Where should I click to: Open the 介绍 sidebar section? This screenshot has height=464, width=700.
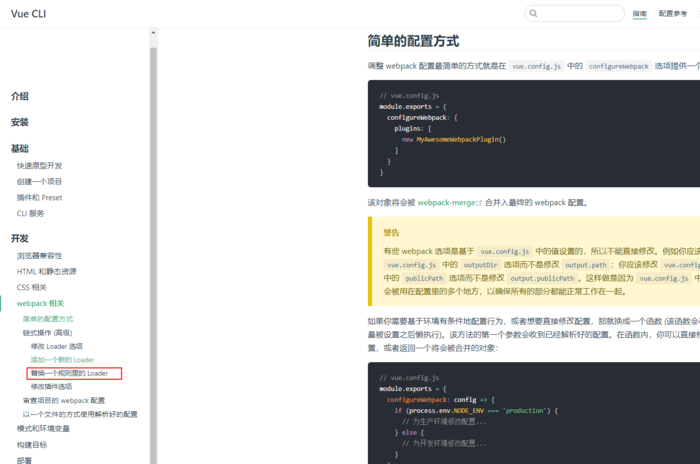pos(20,96)
